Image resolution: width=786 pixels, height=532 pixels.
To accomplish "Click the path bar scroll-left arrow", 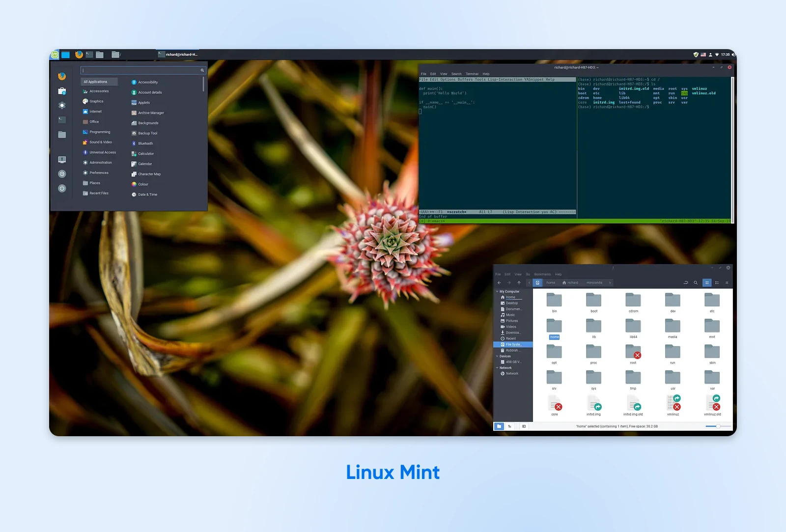I will click(529, 283).
